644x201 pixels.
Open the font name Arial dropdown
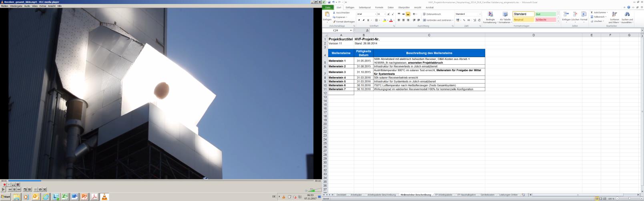[375, 14]
